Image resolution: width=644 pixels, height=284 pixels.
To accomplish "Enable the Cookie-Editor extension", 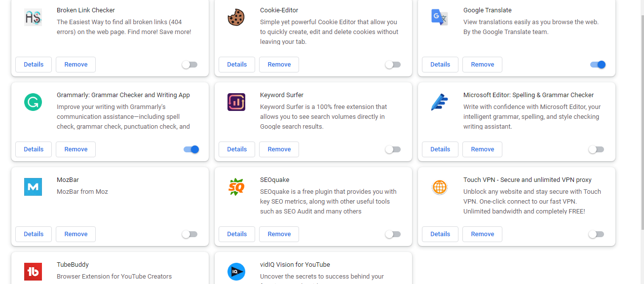I will (393, 64).
